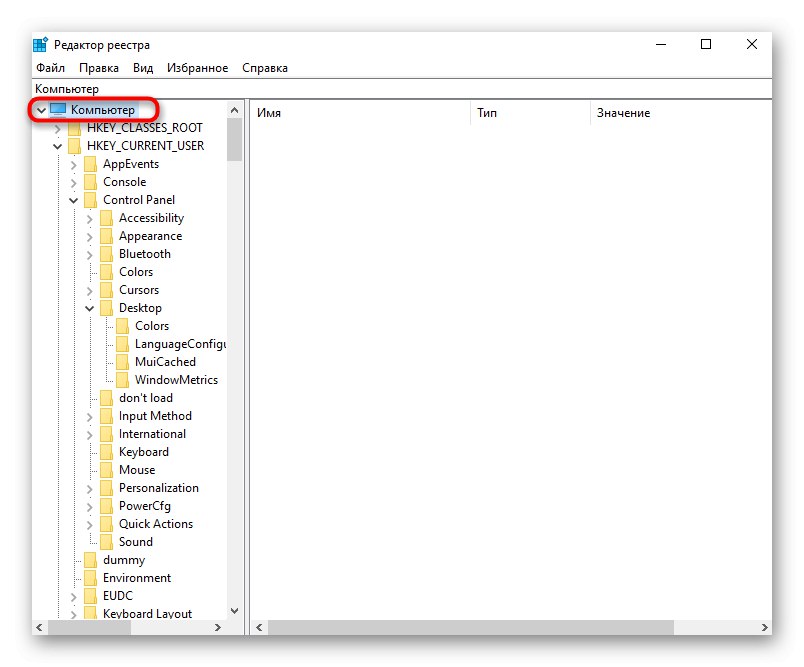Expand the Accessibility key
This screenshot has width=804, height=667.
point(89,219)
